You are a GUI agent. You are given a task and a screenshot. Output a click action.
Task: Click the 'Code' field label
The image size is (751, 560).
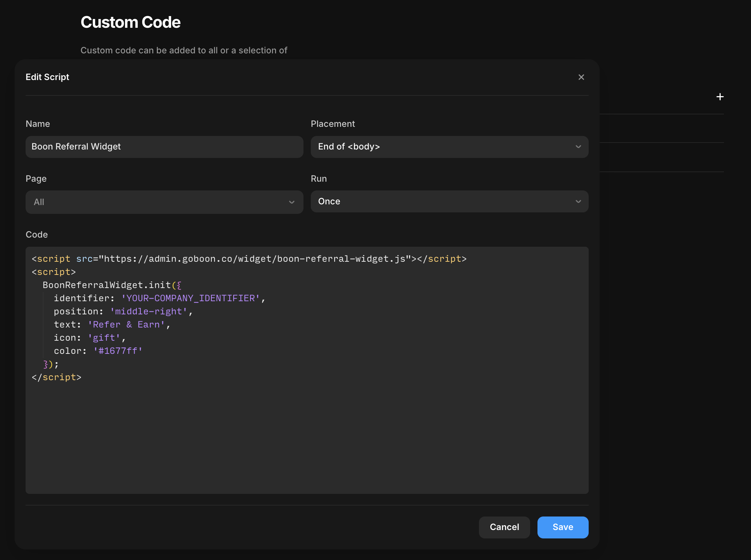[x=37, y=235]
